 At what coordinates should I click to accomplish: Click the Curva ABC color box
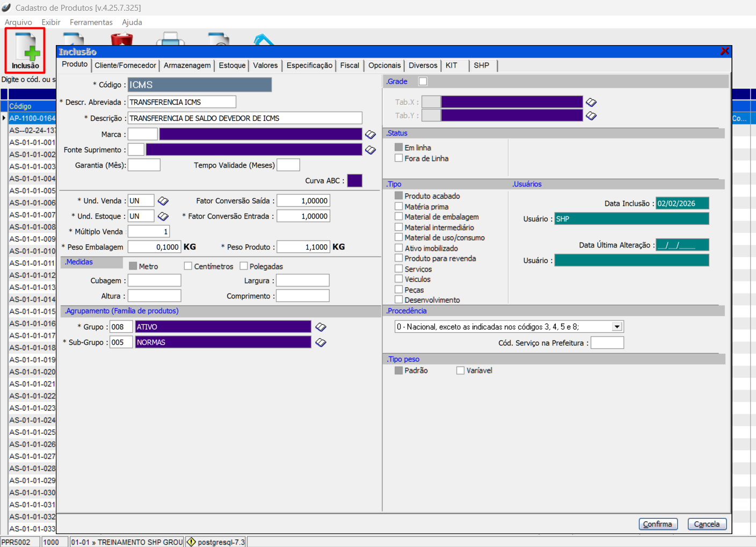[355, 181]
